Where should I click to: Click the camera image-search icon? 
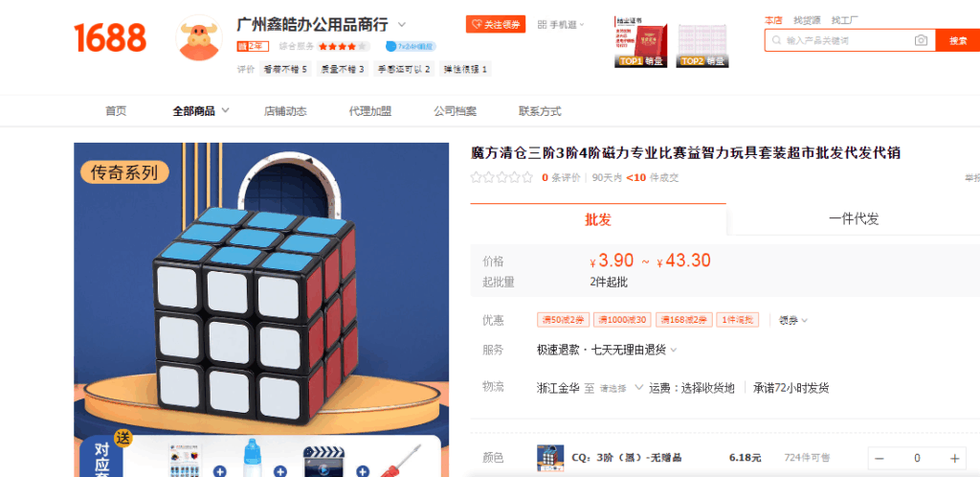pos(921,40)
